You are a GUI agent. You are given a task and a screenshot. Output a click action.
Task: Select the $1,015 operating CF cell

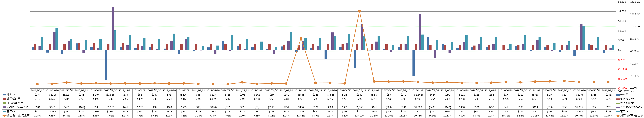point(111,112)
